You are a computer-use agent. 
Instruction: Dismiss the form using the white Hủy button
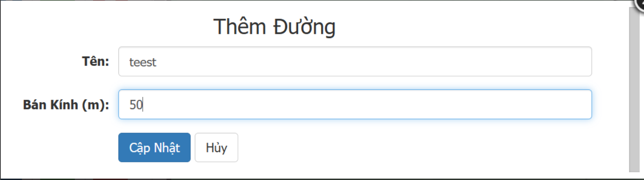tap(216, 147)
